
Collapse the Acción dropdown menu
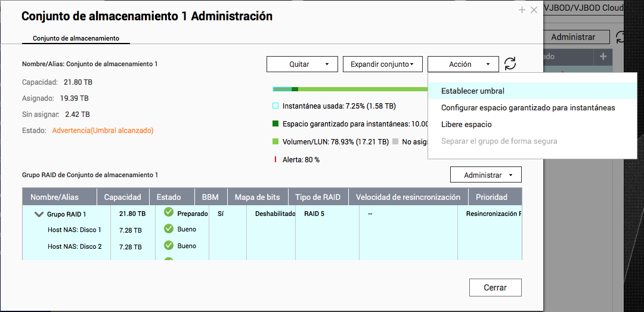click(x=463, y=64)
